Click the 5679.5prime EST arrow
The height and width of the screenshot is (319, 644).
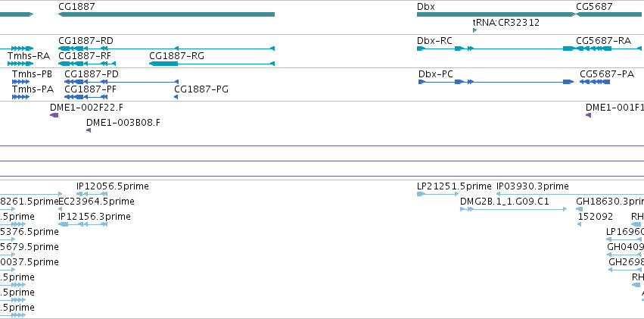pos(8,255)
